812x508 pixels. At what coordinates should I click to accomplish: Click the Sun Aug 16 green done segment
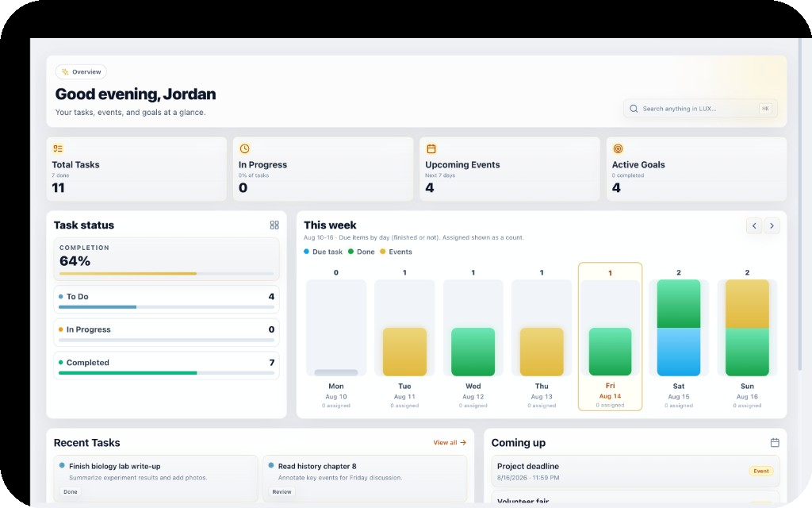(747, 352)
